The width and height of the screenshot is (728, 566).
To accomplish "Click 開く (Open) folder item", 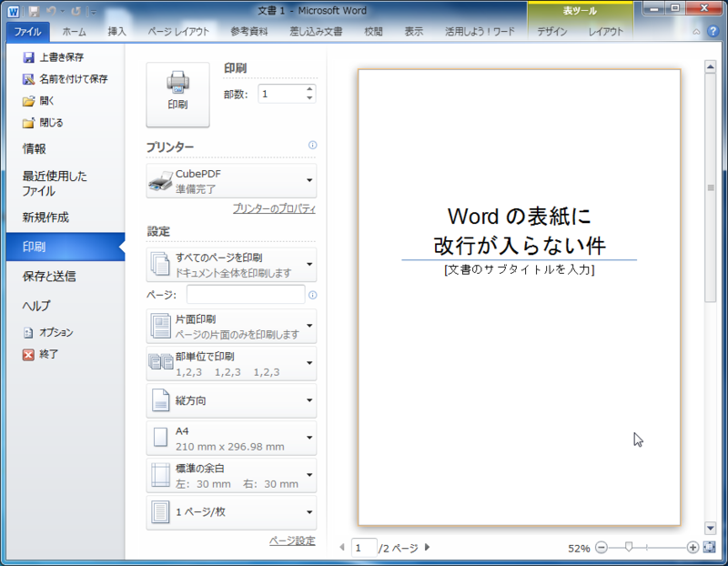I will point(45,100).
